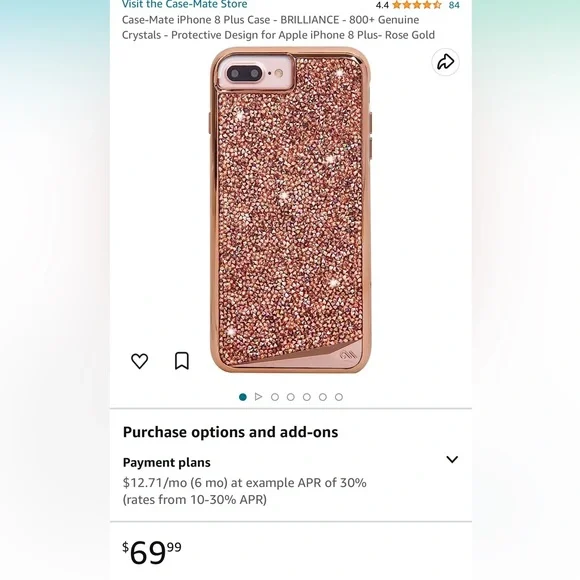580x580 pixels.
Task: Click the Case-Mate product title text
Action: [x=278, y=27]
